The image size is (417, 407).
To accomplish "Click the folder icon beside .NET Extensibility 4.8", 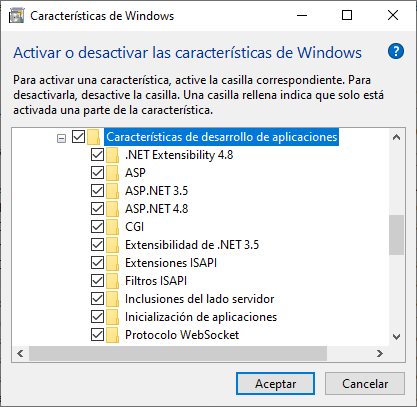I will coord(112,155).
